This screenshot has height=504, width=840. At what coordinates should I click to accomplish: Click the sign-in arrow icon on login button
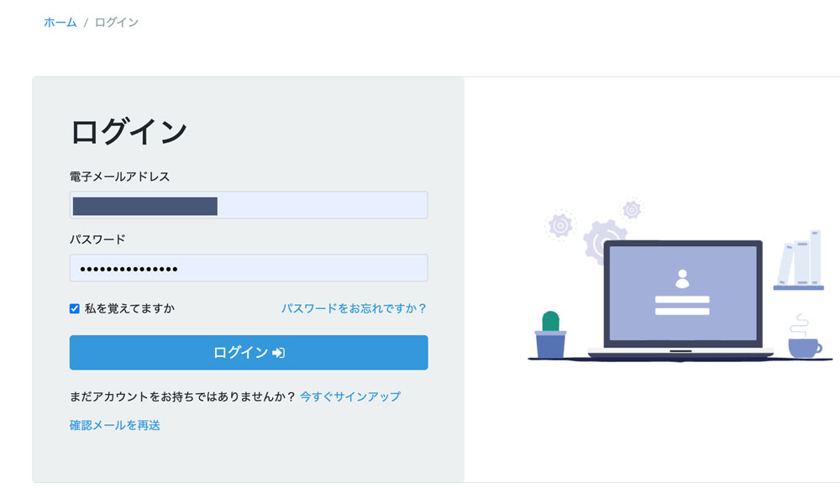point(279,353)
